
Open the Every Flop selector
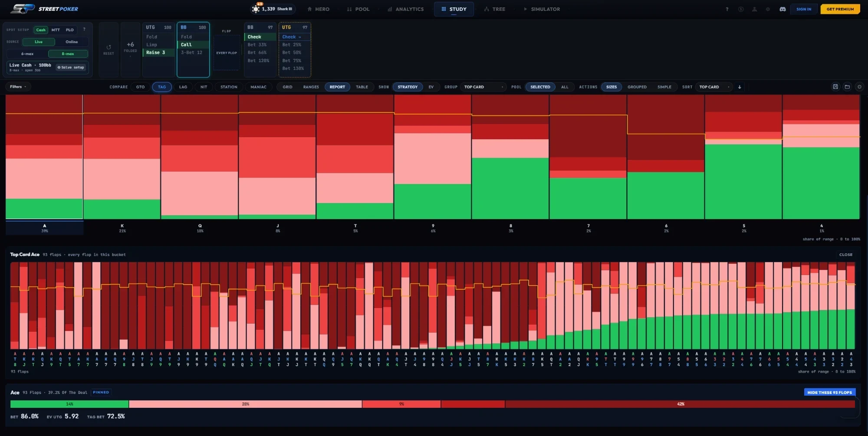[227, 53]
